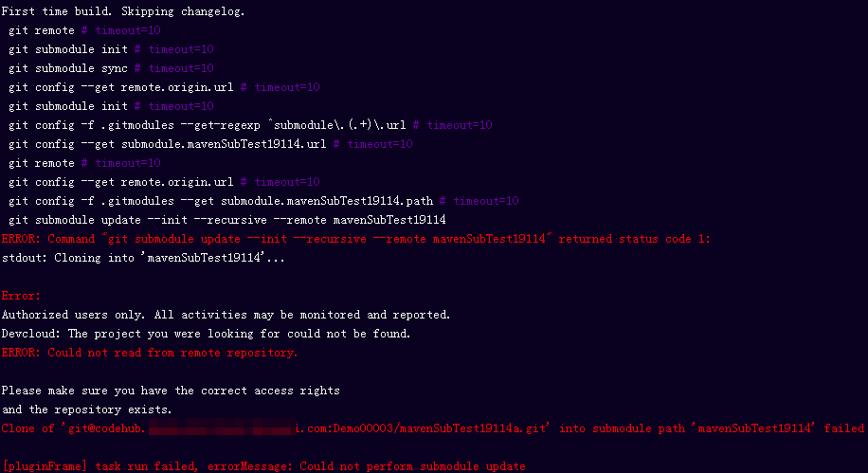Click 'timeout=10' comment after first git remote
868x473 pixels.
click(x=128, y=30)
